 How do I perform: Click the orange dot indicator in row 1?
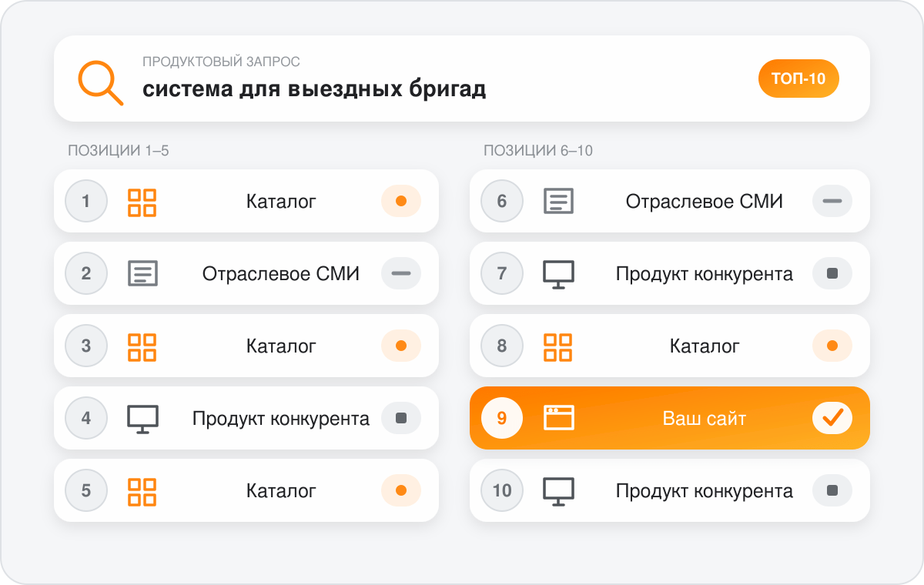click(401, 202)
